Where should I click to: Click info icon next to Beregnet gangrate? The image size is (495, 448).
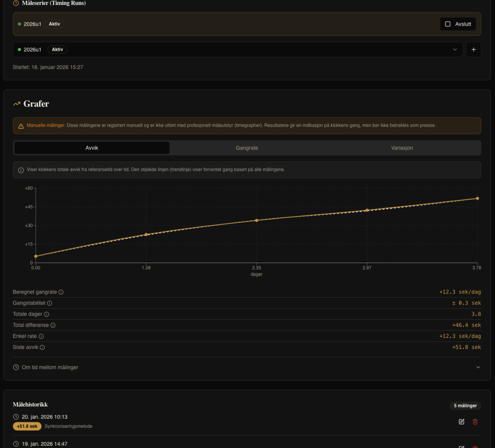[61, 292]
